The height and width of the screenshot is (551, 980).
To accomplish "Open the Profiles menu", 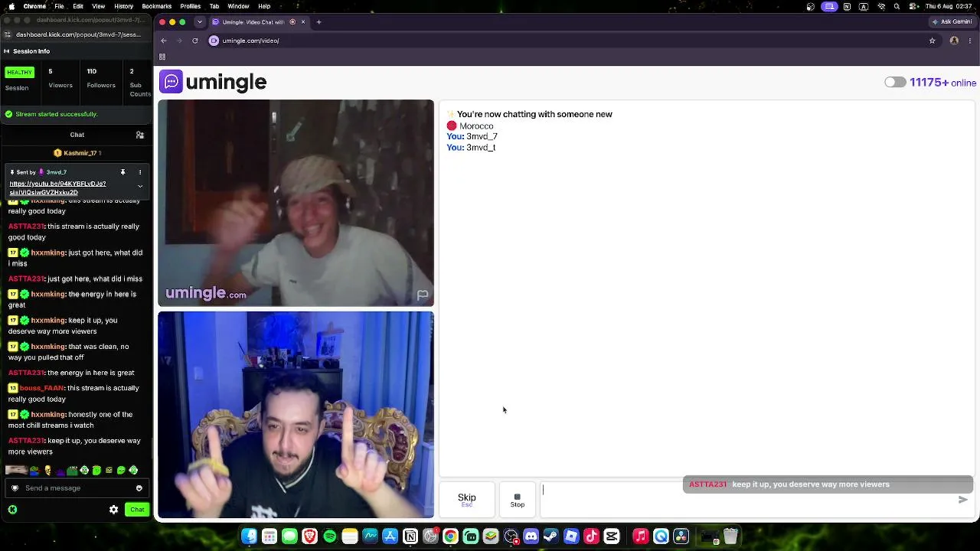I will click(191, 6).
